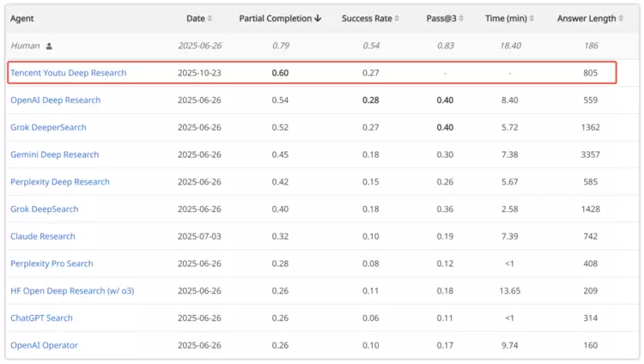Click the Agent column header
The width and height of the screenshot is (644, 364).
[x=22, y=19]
